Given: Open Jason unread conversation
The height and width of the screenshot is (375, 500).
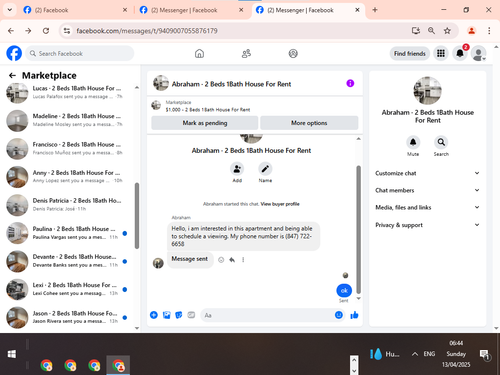Looking at the screenshot, I should pos(69,317).
